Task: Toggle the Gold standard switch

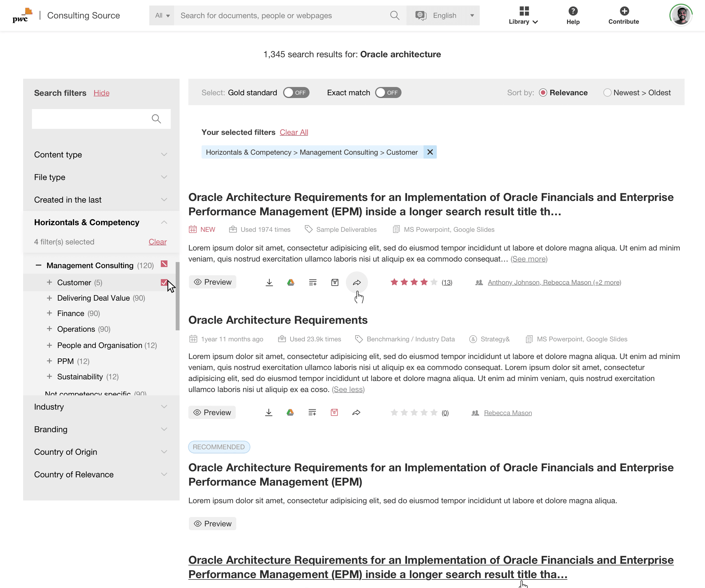Action: click(296, 92)
